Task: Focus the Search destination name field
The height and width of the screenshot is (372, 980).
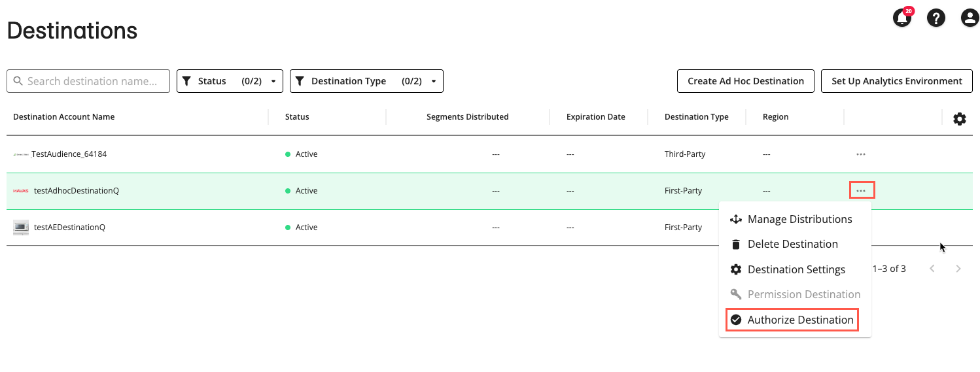Action: [x=88, y=81]
